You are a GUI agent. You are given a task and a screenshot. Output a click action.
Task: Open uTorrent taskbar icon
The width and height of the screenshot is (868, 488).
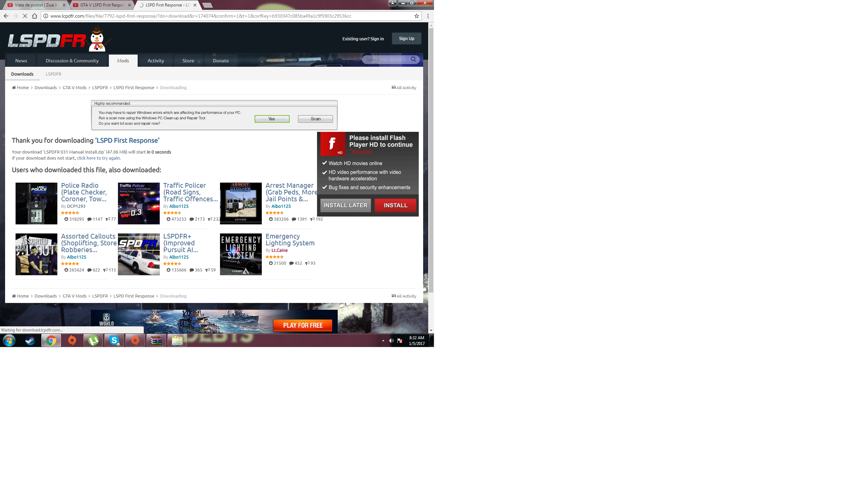coord(93,340)
